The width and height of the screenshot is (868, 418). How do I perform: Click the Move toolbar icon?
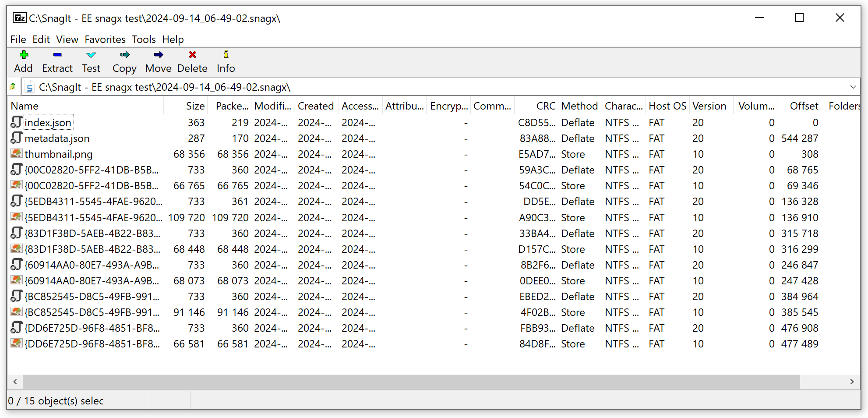[x=158, y=60]
